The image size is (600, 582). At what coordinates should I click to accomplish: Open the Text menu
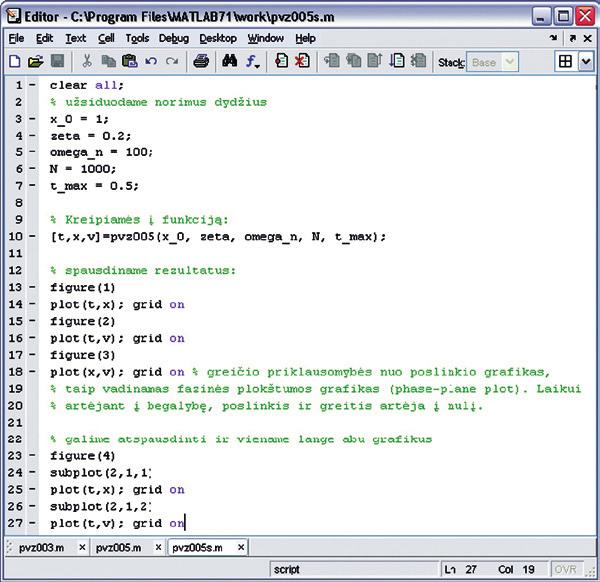point(75,38)
